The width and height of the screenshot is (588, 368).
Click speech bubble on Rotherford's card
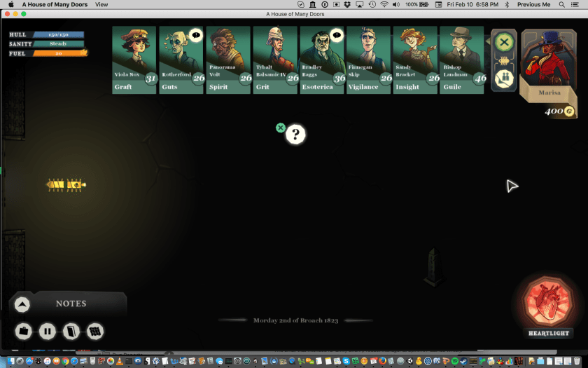coord(196,34)
